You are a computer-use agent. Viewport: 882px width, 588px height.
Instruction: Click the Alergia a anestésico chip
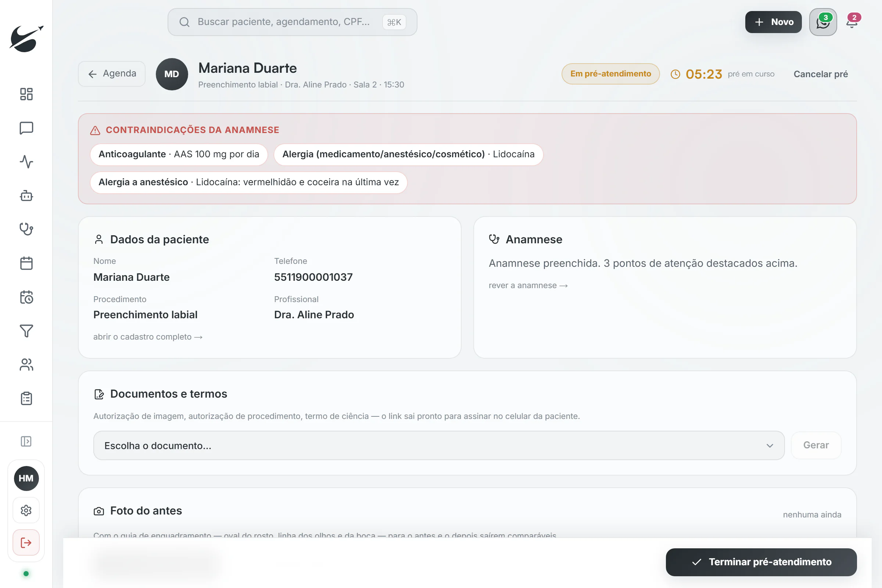249,182
